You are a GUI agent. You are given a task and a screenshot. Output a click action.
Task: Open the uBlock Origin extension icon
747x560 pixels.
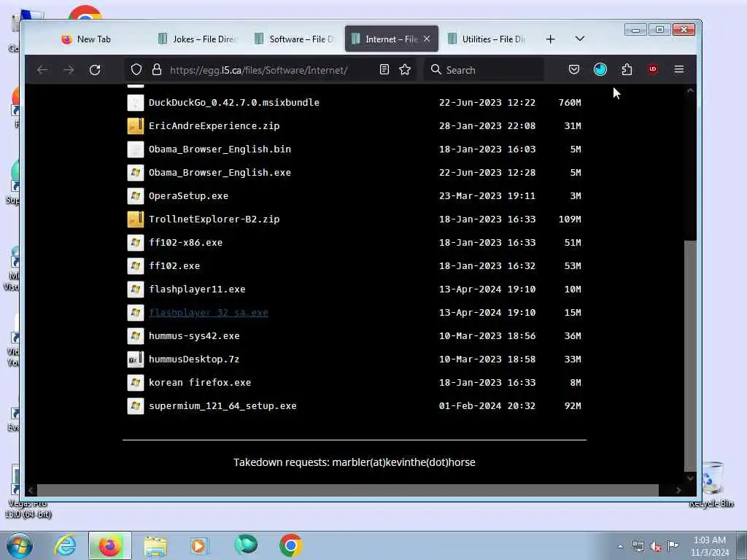(x=653, y=69)
